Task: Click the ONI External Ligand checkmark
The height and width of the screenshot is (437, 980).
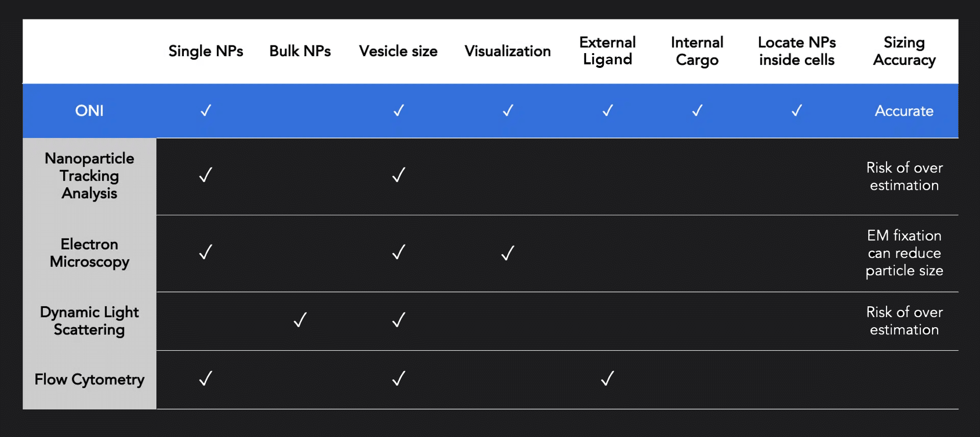Action: point(607,110)
